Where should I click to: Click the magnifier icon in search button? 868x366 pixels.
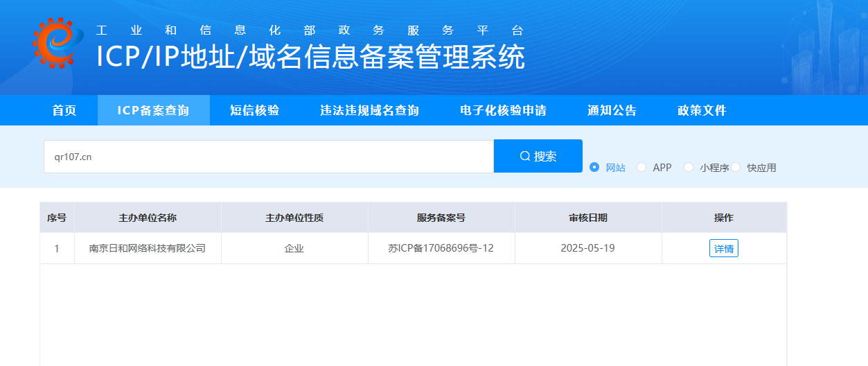(525, 156)
